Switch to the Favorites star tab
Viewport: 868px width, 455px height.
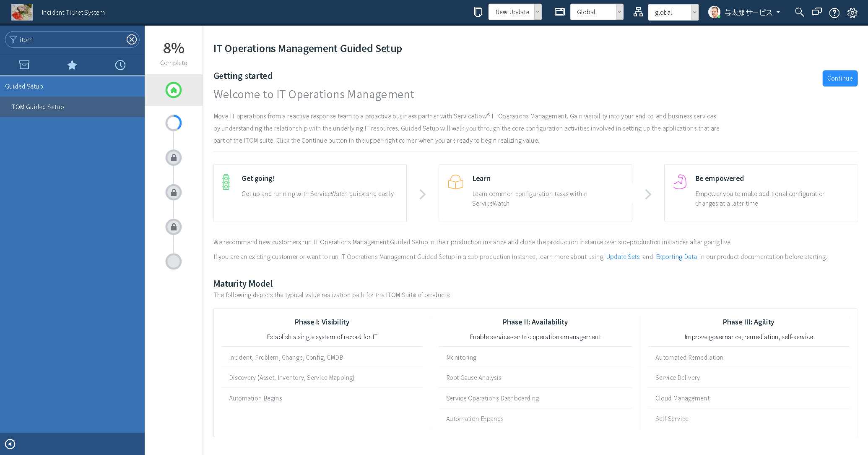point(72,65)
